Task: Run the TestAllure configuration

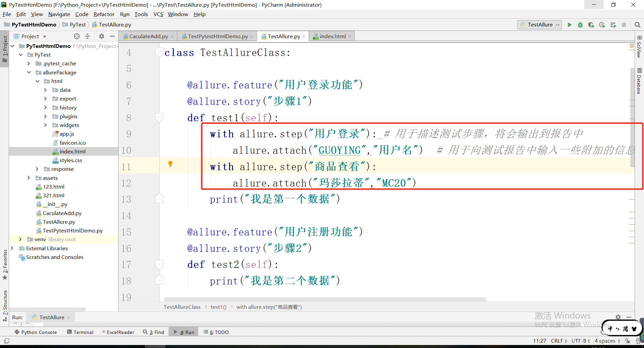Action: pos(570,25)
